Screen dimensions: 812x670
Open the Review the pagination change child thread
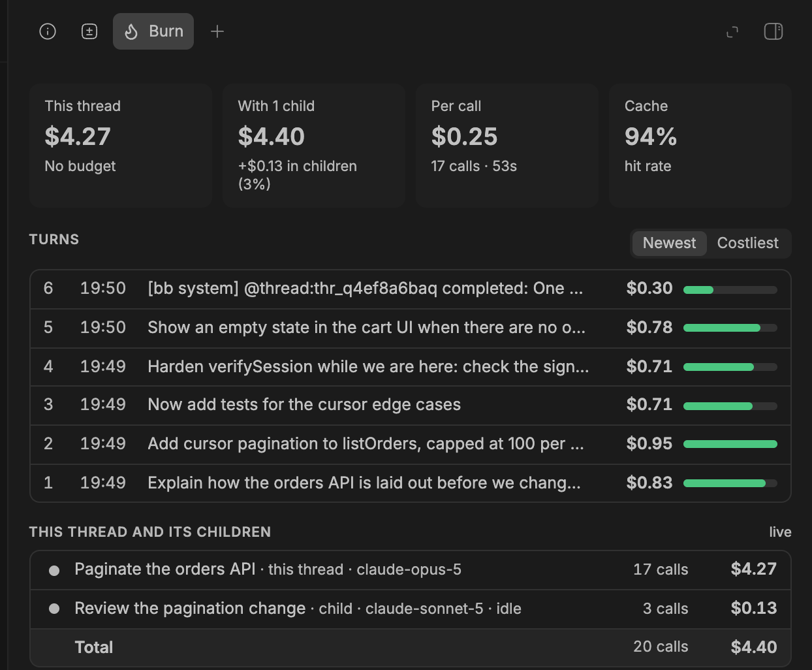point(411,609)
